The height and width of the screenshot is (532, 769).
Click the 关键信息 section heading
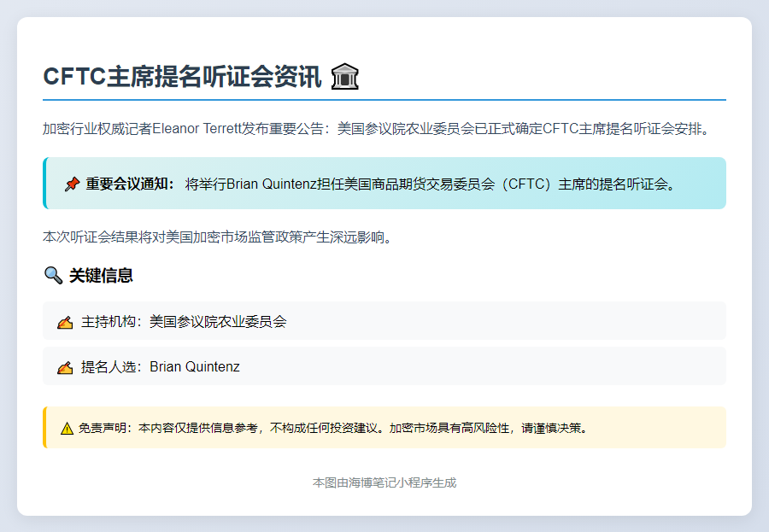pos(101,275)
